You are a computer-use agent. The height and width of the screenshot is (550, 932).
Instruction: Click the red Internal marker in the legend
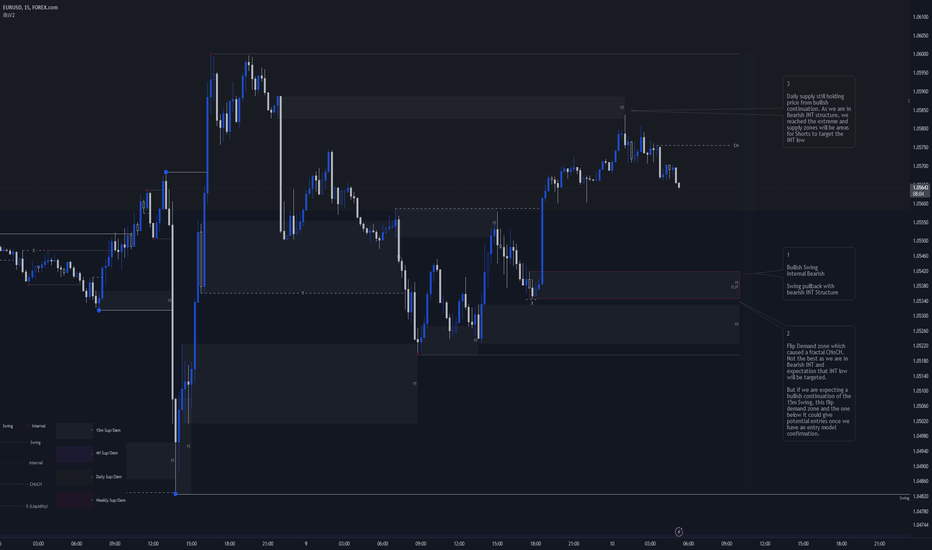pos(27,426)
